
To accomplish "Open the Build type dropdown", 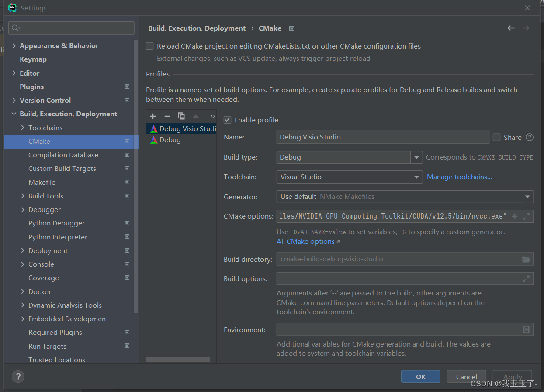I will pos(350,157).
